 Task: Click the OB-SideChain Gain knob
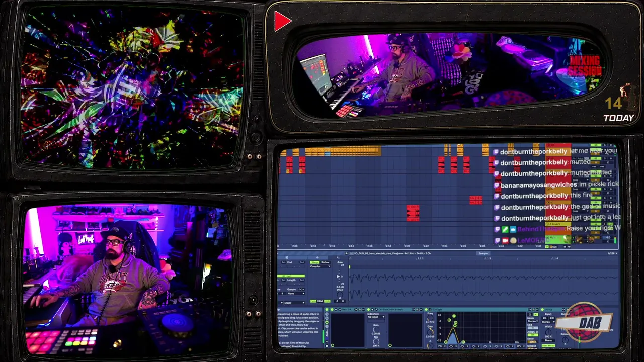tap(375, 329)
